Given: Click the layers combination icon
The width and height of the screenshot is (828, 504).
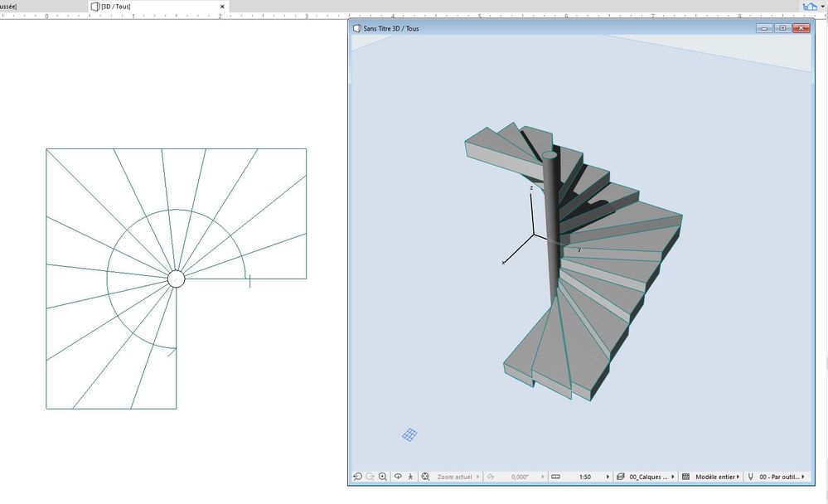Looking at the screenshot, I should pos(620,477).
